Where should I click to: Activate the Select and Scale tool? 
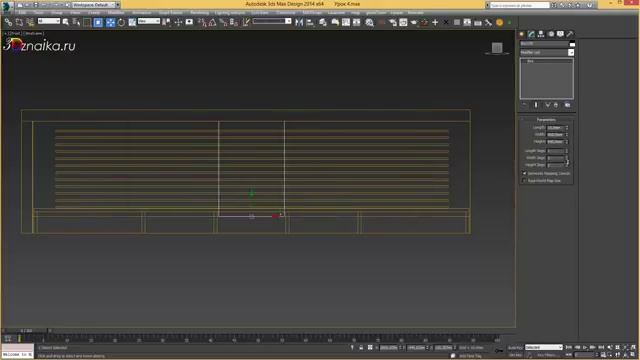pos(132,22)
